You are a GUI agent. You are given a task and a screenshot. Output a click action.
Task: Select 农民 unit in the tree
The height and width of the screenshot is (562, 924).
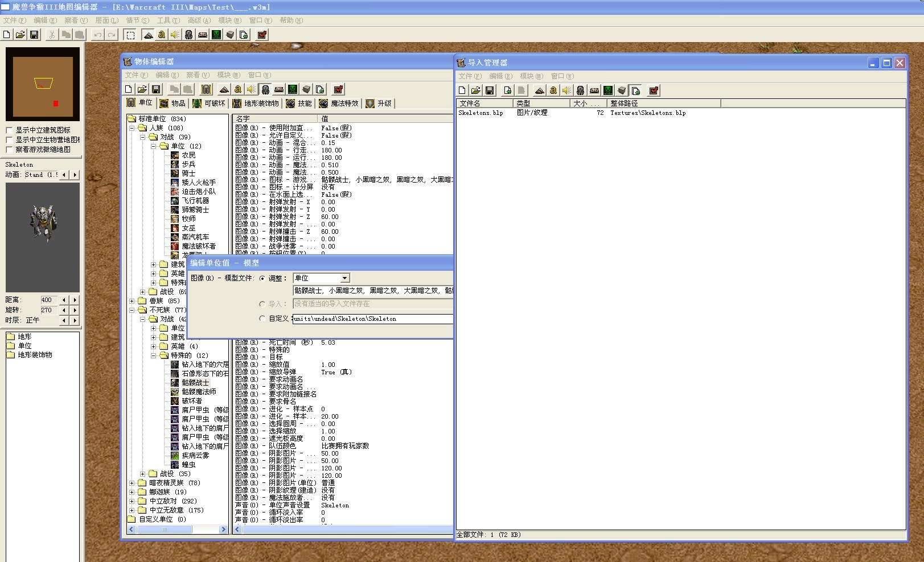[188, 155]
